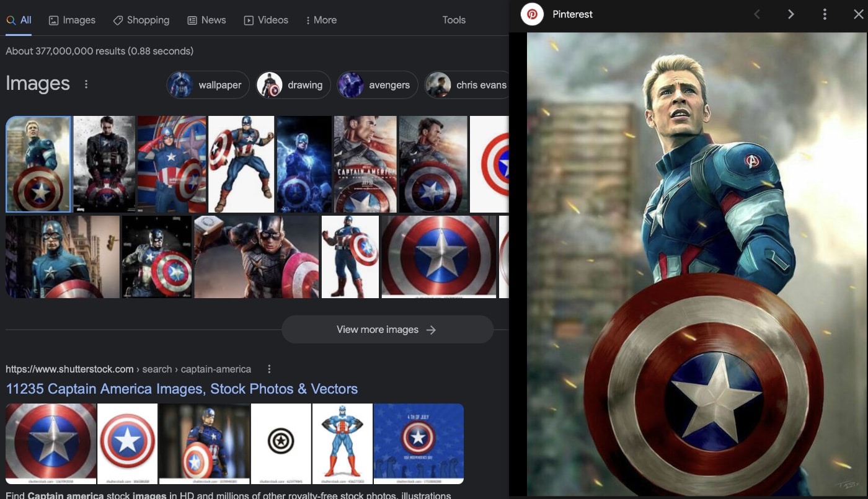The width and height of the screenshot is (868, 499).
Task: Open three-dot options in image preview panel
Action: click(824, 14)
